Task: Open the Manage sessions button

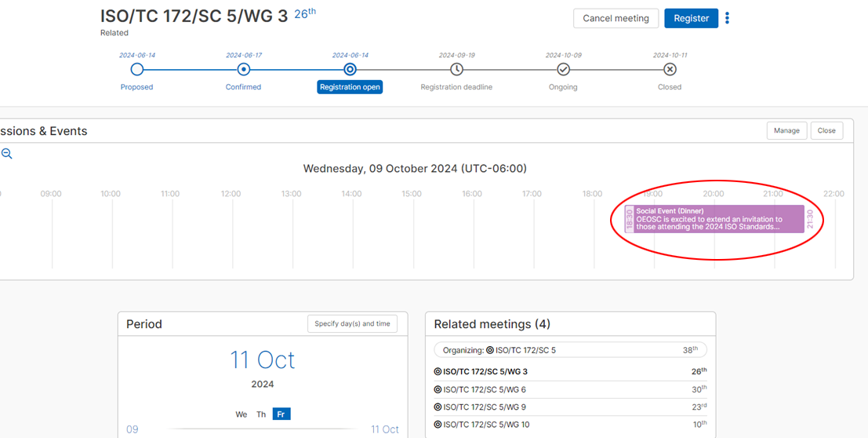Action: [786, 130]
